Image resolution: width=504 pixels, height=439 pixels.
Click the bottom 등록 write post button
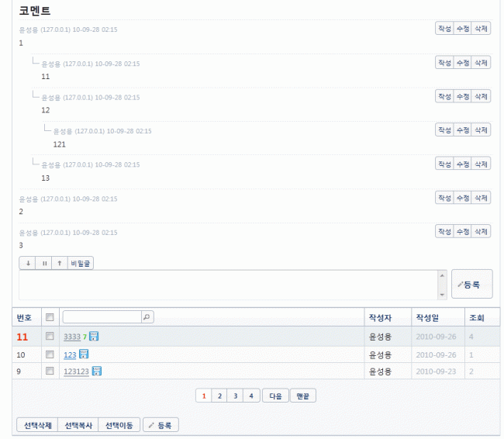click(x=161, y=425)
